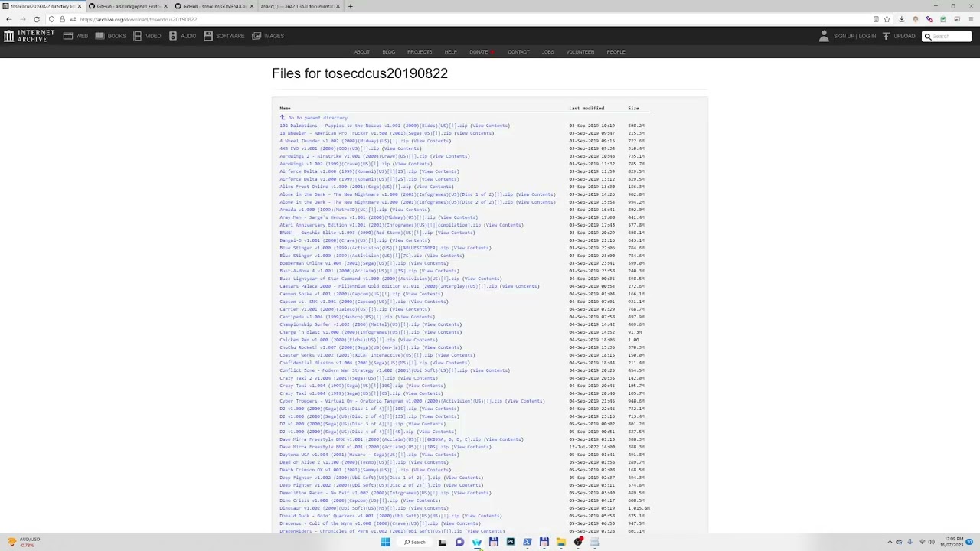Open the Audio section icon
Image resolution: width=980 pixels, height=551 pixels.
(x=173, y=36)
